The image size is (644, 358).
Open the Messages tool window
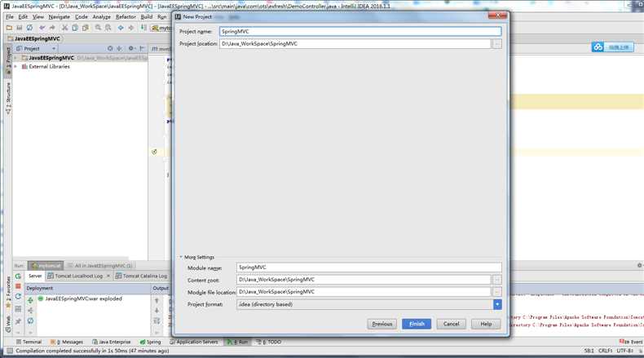tap(67, 342)
